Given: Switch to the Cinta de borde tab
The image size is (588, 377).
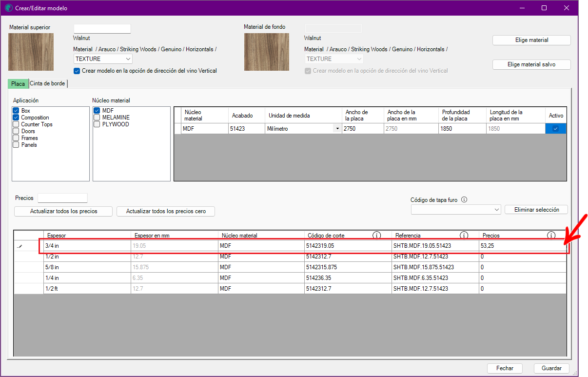Looking at the screenshot, I should (47, 83).
